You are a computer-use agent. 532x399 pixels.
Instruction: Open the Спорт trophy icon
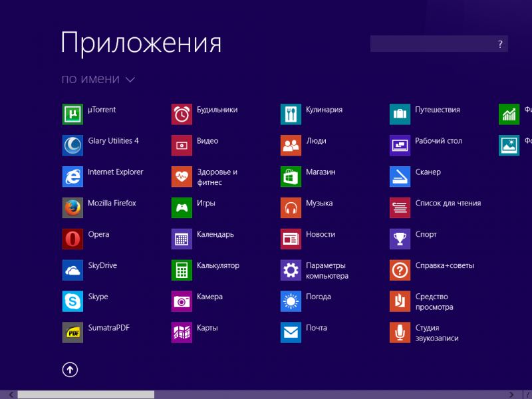[x=400, y=239]
